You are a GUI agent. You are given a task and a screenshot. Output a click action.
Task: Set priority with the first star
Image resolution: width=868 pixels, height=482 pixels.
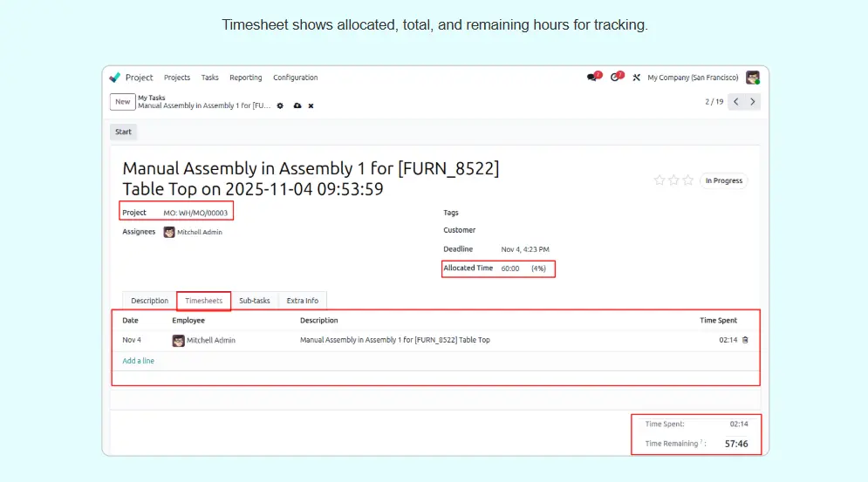[660, 180]
